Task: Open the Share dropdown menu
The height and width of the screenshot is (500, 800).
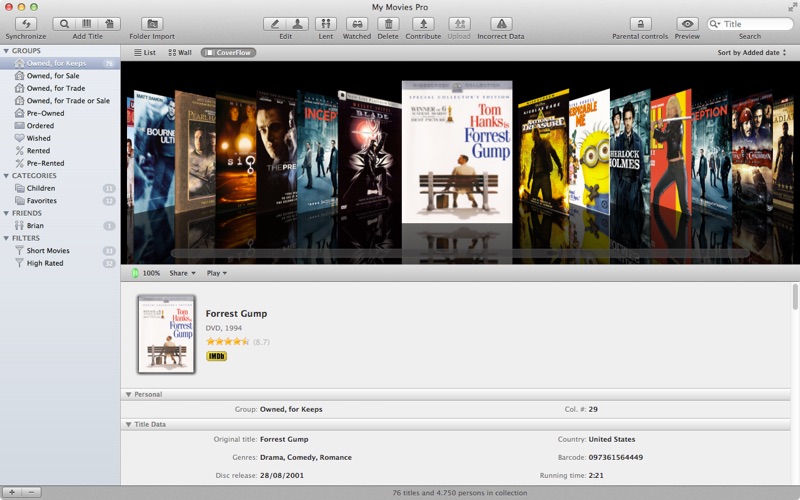Action: click(x=181, y=273)
